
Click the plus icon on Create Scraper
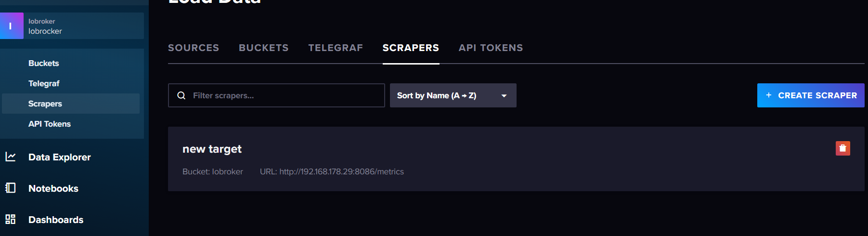tap(769, 95)
